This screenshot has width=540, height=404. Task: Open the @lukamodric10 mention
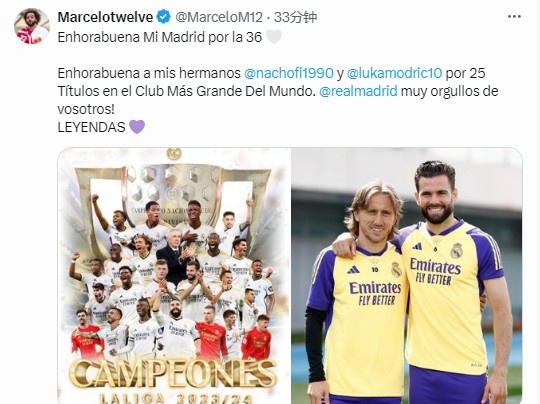(x=394, y=73)
